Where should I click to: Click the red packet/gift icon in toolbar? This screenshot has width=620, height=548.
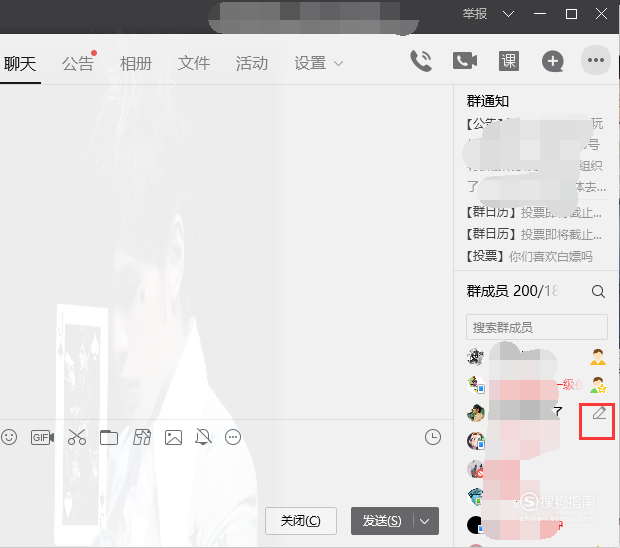coord(142,437)
